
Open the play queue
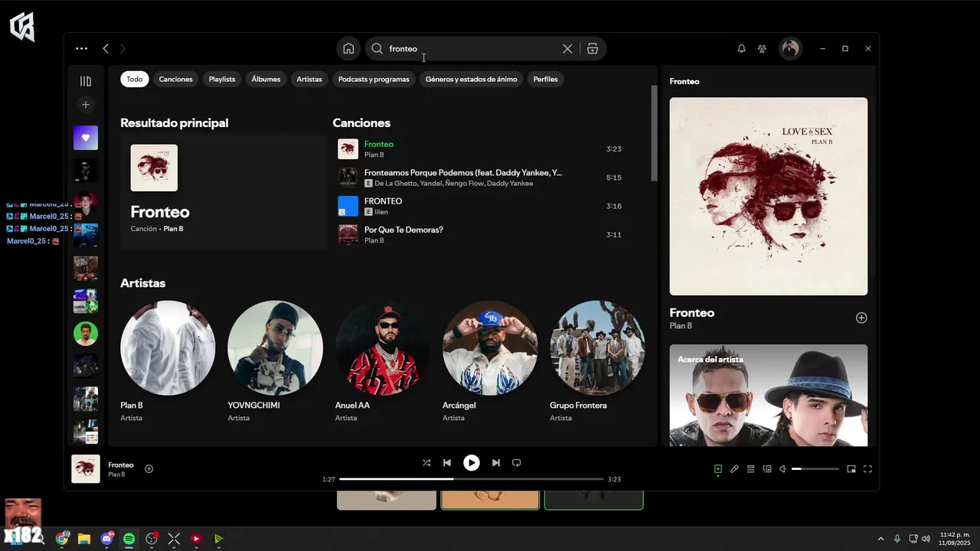point(751,469)
